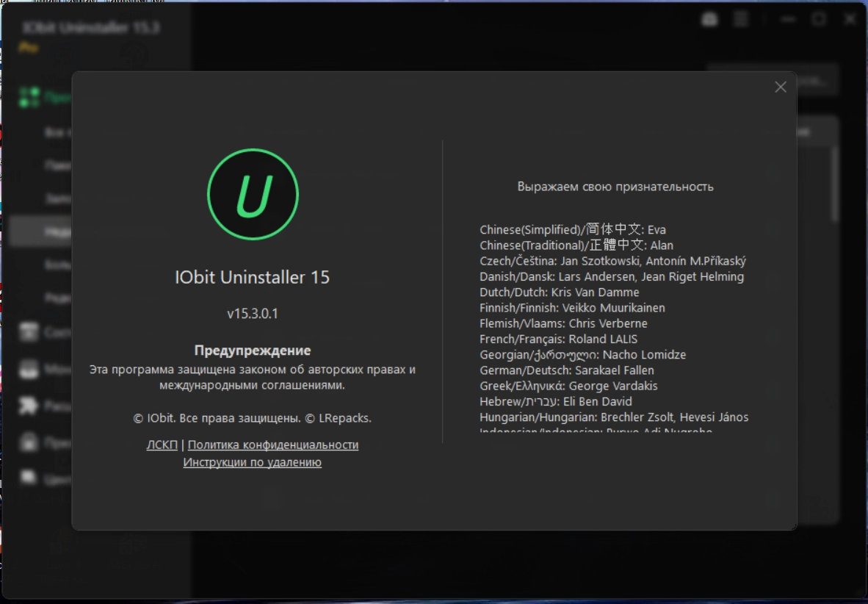
Task: Select the version text v15.3.0.1
Action: [253, 314]
